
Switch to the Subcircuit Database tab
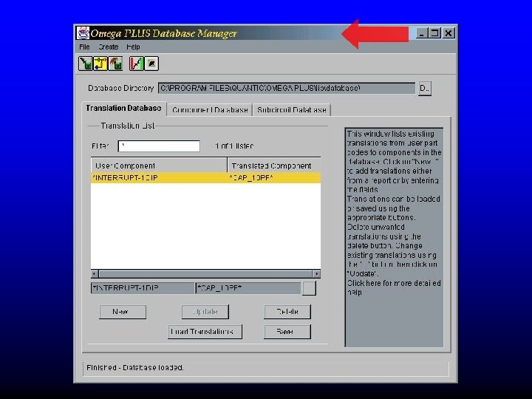pos(291,110)
